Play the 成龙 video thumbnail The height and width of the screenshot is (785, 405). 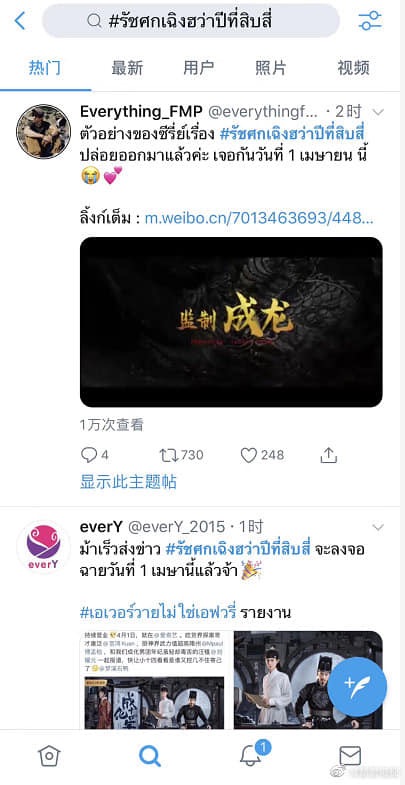tap(231, 322)
